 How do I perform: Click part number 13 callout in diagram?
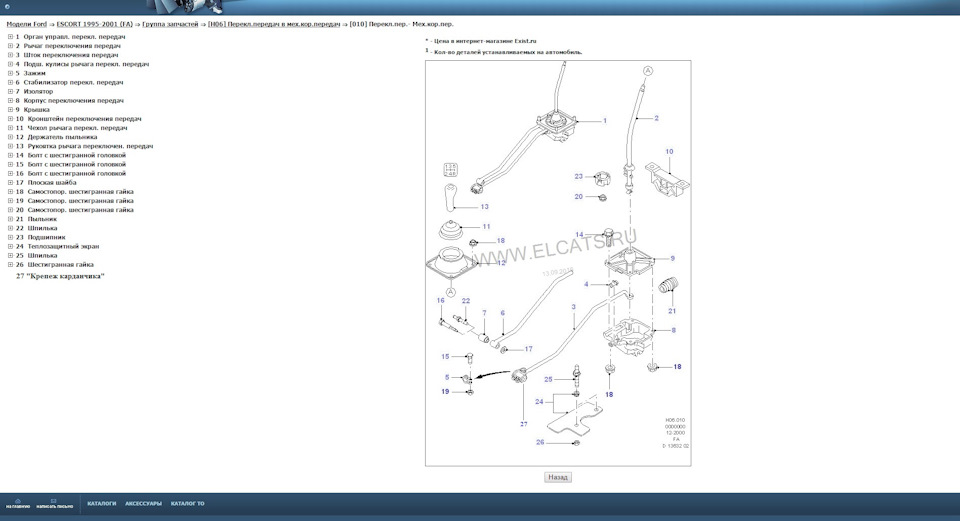coord(484,207)
